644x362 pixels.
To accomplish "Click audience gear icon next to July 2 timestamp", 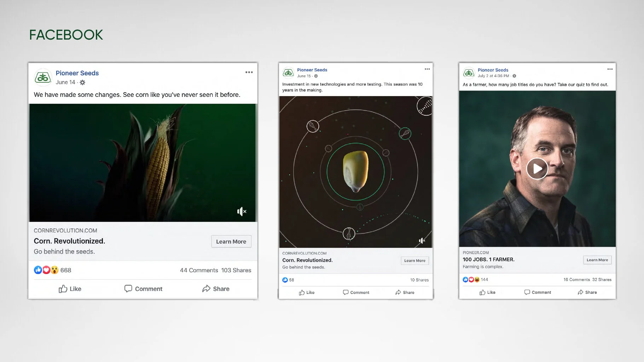I will (x=514, y=76).
